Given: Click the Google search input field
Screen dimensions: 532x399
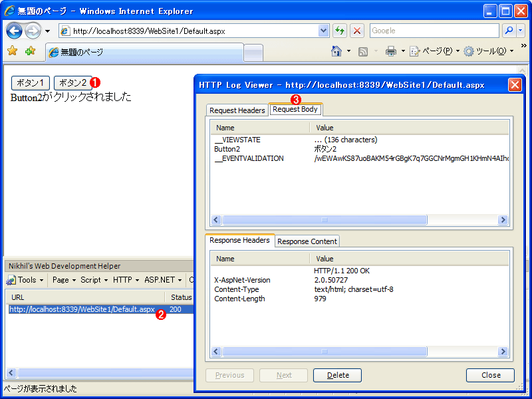Looking at the screenshot, I should click(x=434, y=31).
